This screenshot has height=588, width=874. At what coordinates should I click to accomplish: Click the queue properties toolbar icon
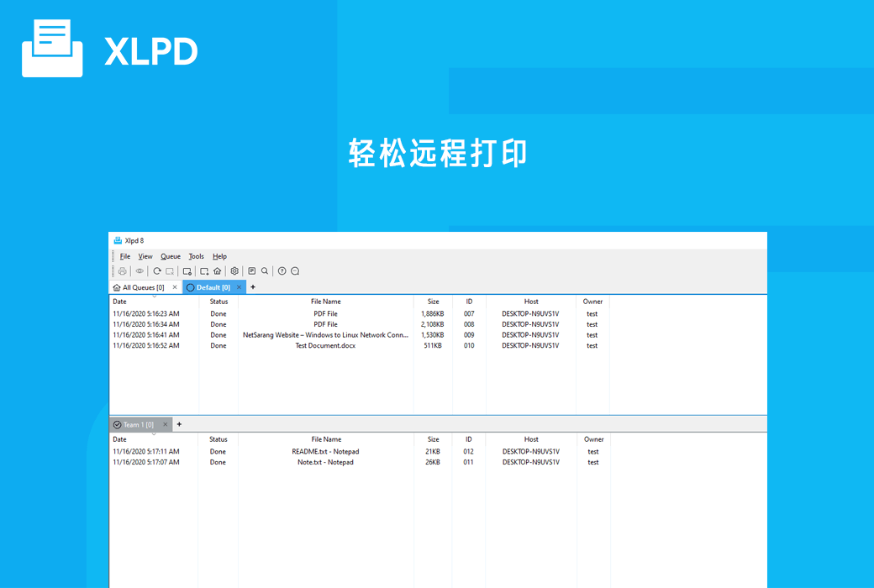(x=187, y=270)
